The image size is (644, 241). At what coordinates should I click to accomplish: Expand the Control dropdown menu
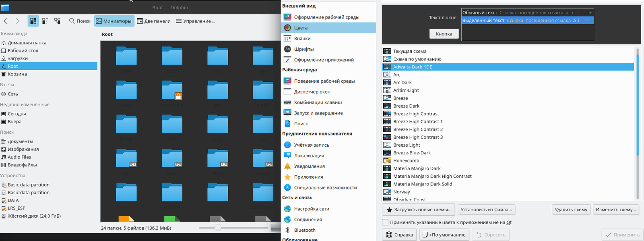(195, 21)
